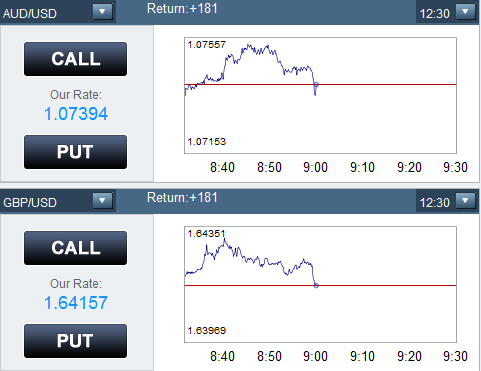
Task: Click the current price marker on AUD/USD chart
Action: pyautogui.click(x=316, y=85)
